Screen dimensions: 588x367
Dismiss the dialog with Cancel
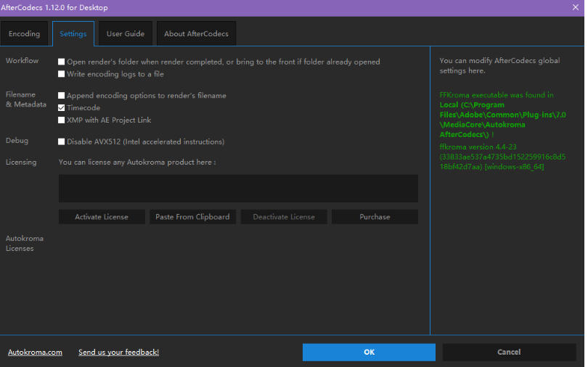[509, 352]
